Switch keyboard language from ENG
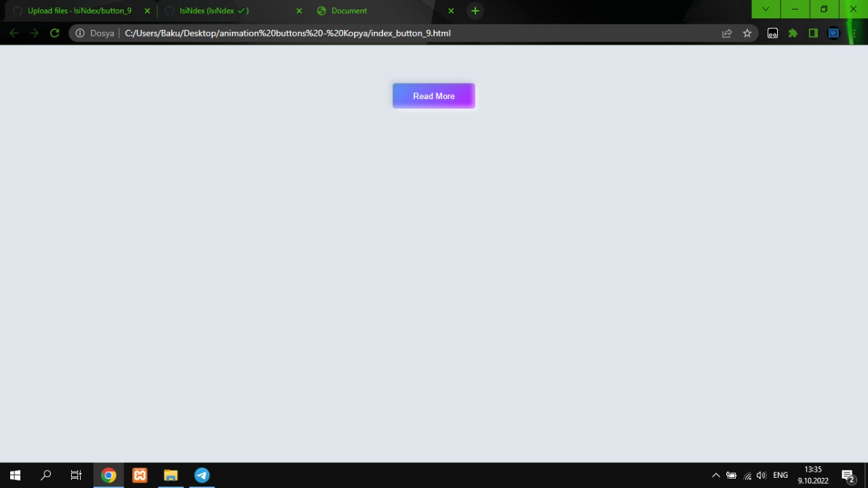 click(780, 475)
